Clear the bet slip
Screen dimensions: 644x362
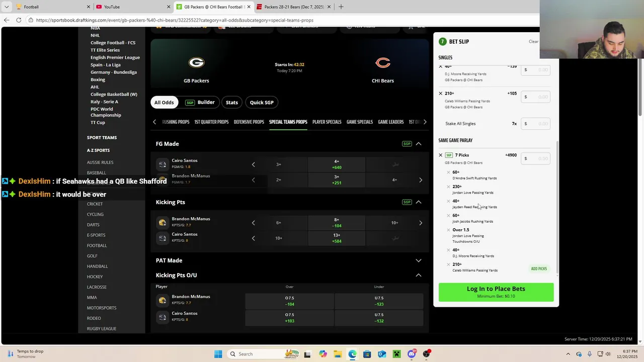534,42
